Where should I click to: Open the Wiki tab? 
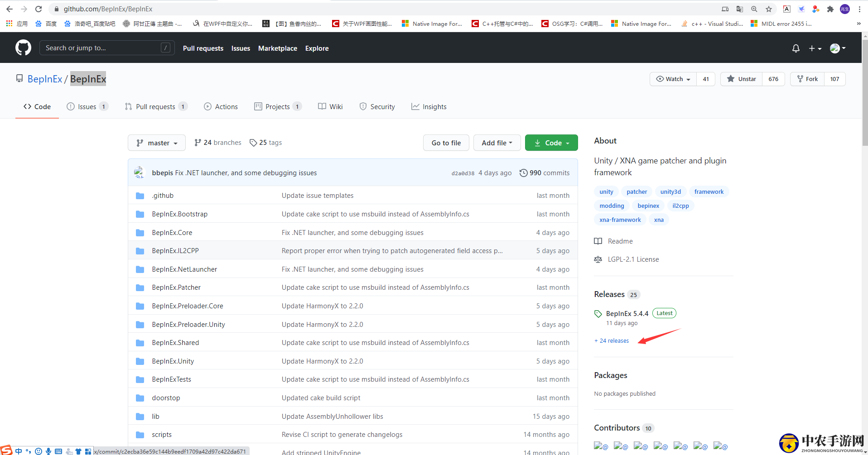(330, 107)
